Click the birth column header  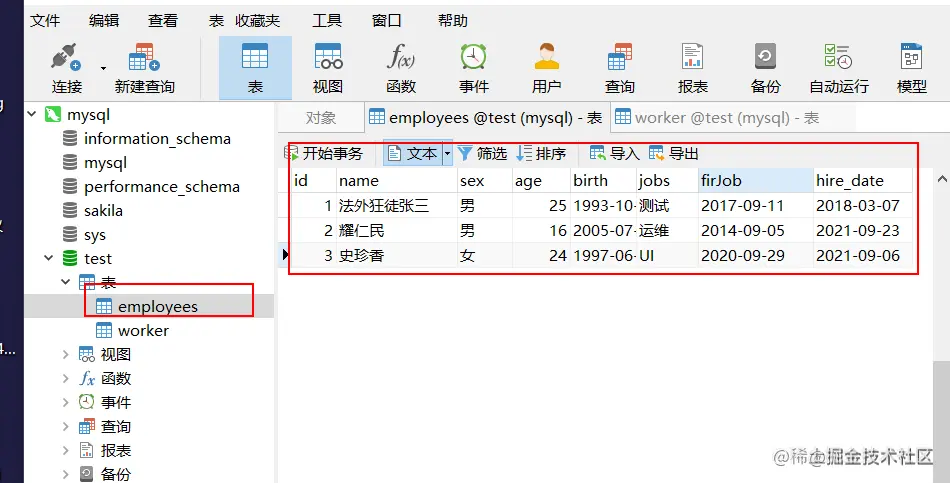coord(602,181)
